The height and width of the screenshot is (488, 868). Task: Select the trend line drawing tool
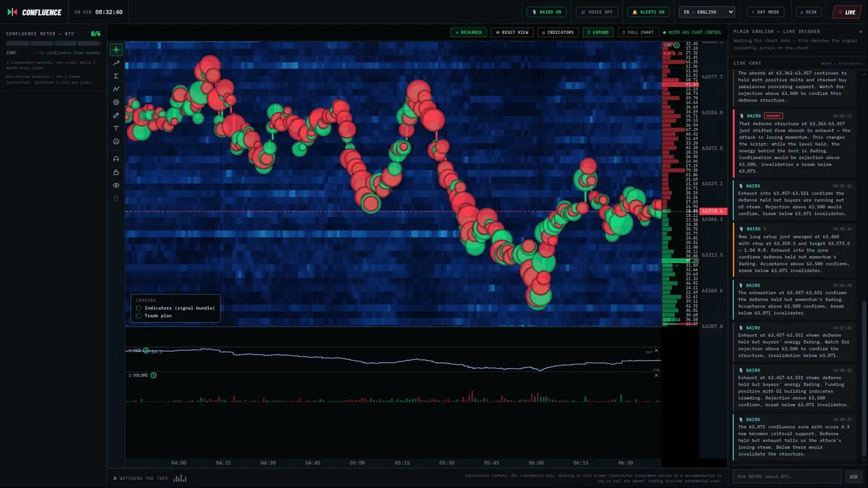pyautogui.click(x=116, y=62)
